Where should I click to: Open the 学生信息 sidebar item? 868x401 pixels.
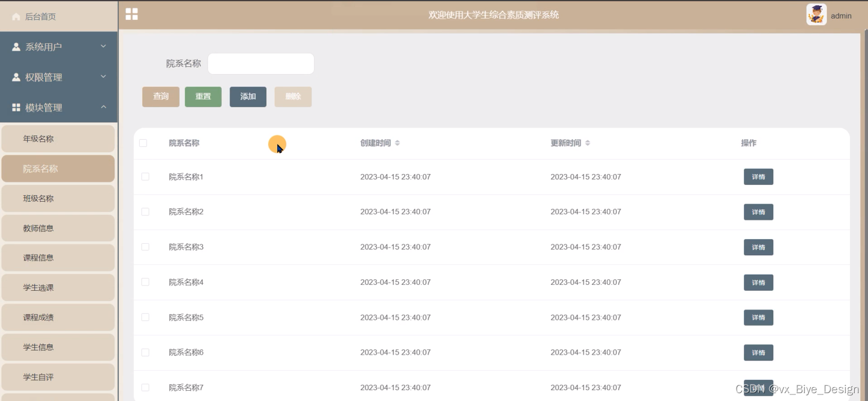(58, 347)
